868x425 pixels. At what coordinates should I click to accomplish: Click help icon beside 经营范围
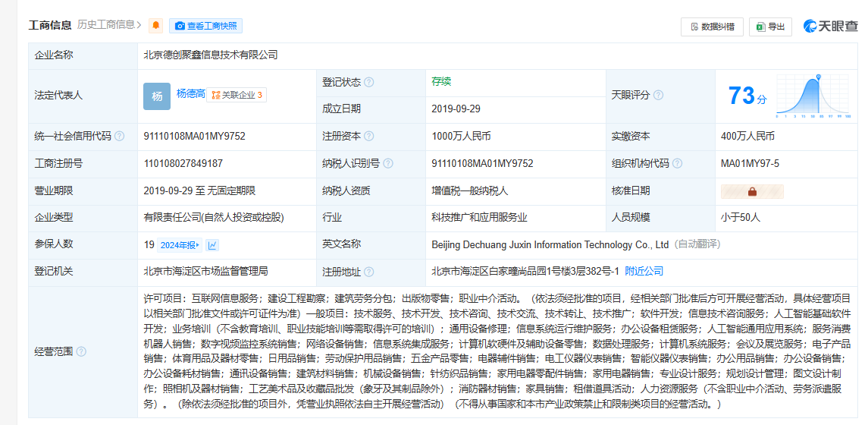(81, 352)
